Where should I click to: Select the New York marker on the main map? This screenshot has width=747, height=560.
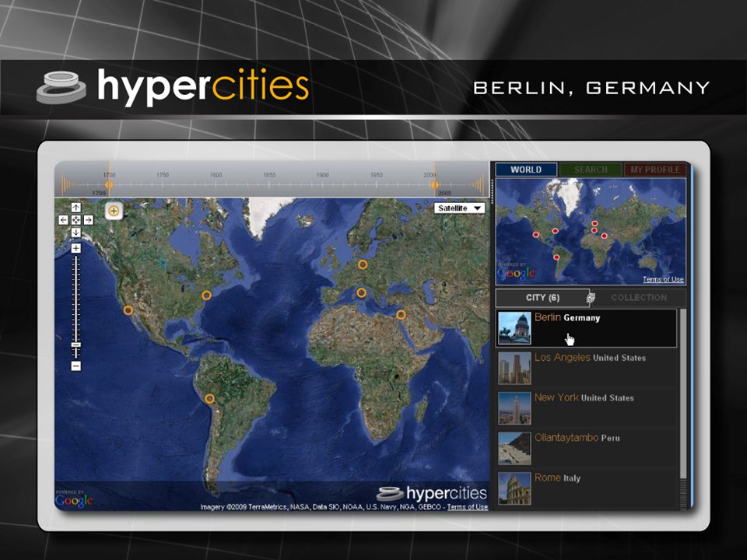click(x=206, y=296)
